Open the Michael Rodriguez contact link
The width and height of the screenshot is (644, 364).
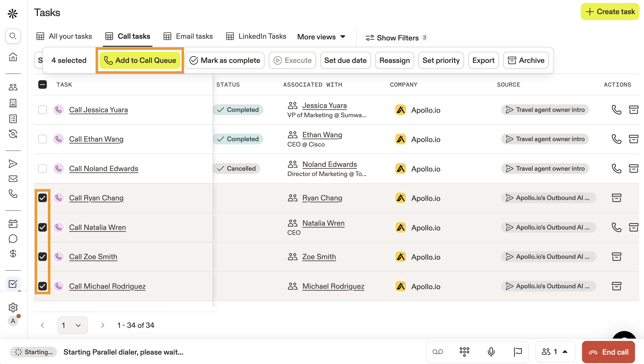333,286
